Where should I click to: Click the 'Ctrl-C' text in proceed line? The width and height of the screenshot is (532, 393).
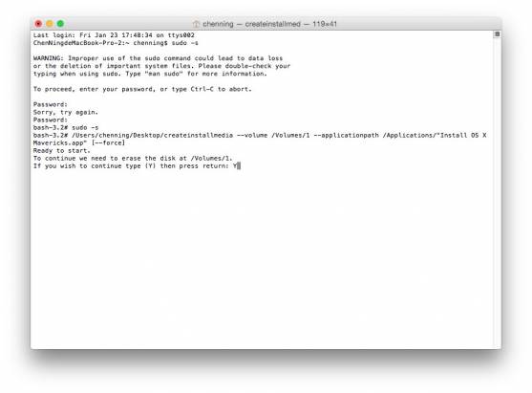click(202, 89)
